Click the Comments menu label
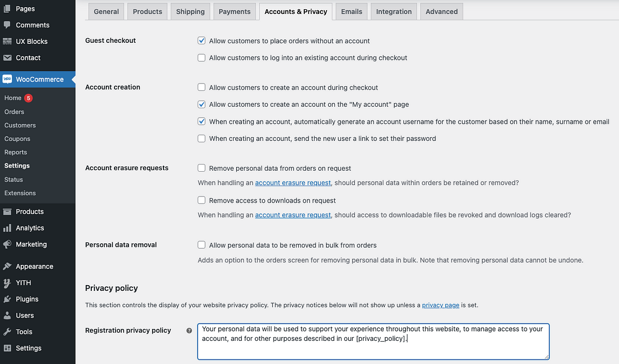Viewport: 619px width, 364px height. (x=32, y=25)
